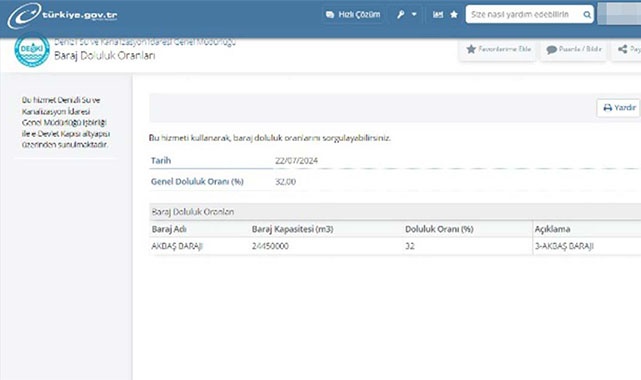Select the 32 occupancy rate cell

pyautogui.click(x=410, y=246)
